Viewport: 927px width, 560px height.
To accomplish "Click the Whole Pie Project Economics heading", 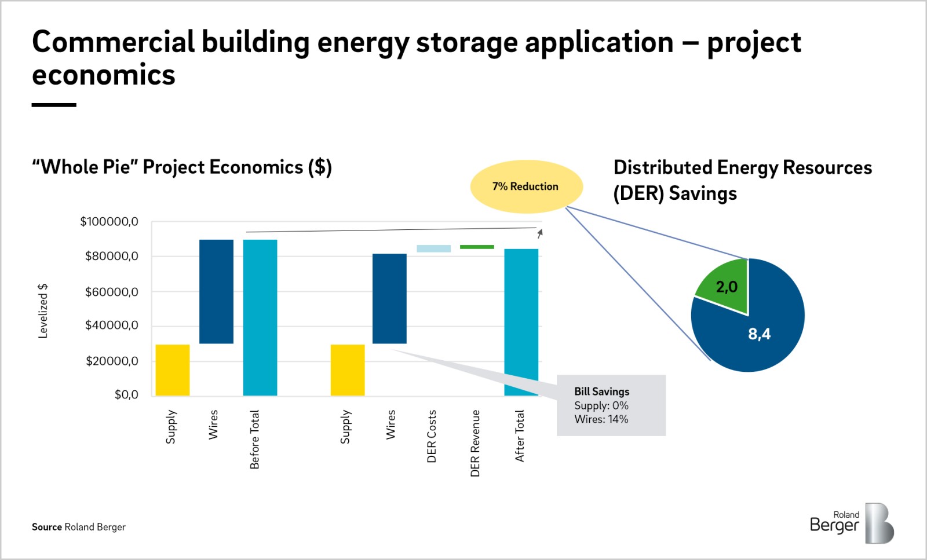I will point(183,168).
